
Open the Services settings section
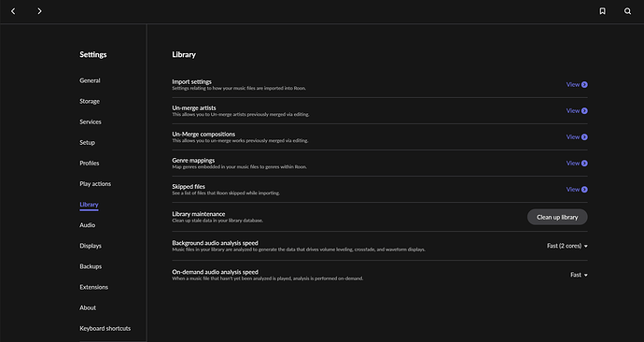91,121
